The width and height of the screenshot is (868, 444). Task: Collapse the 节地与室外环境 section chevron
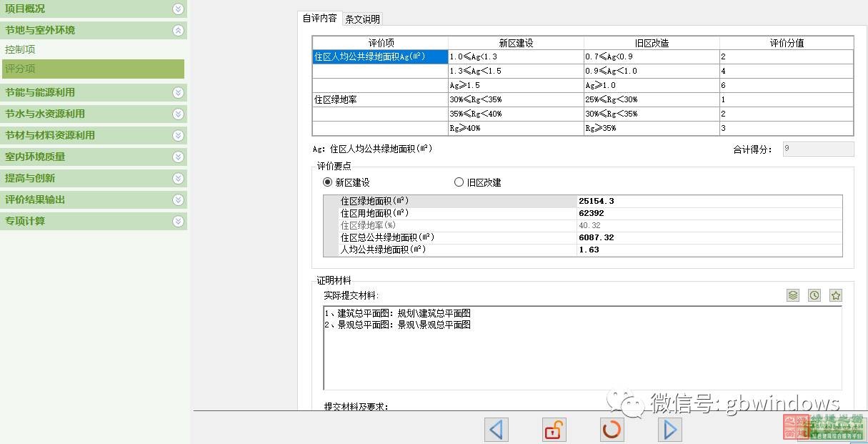[x=178, y=31]
